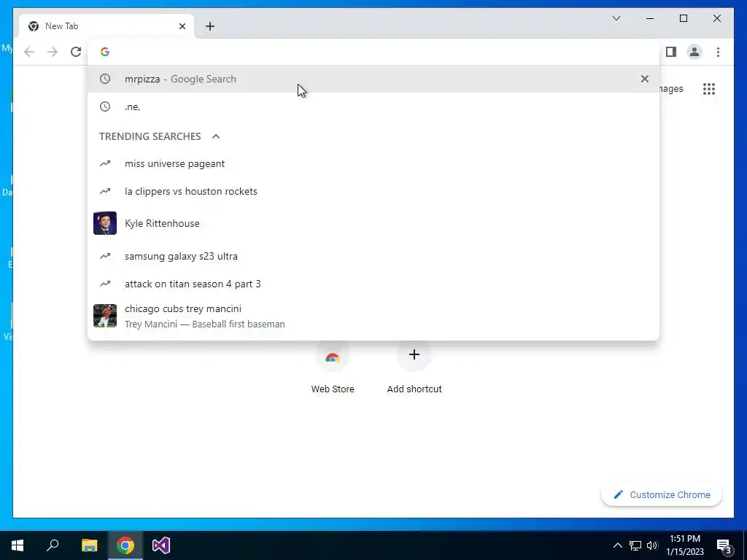Reload the current page
This screenshot has height=560, width=747.
(76, 52)
